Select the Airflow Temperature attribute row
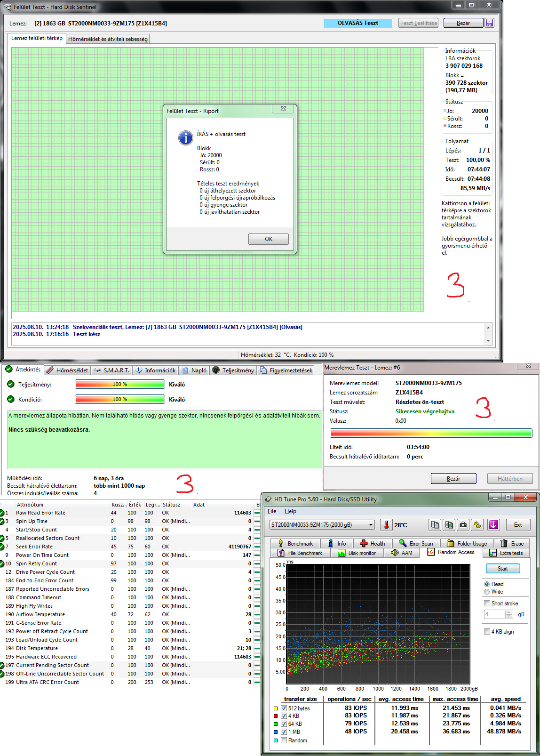Screen dimensions: 540x756 [x=130, y=614]
